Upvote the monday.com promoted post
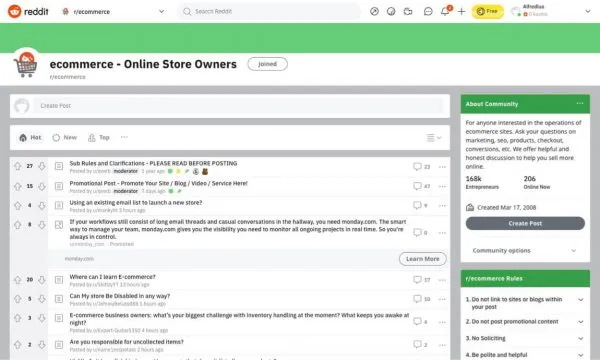 click(18, 225)
